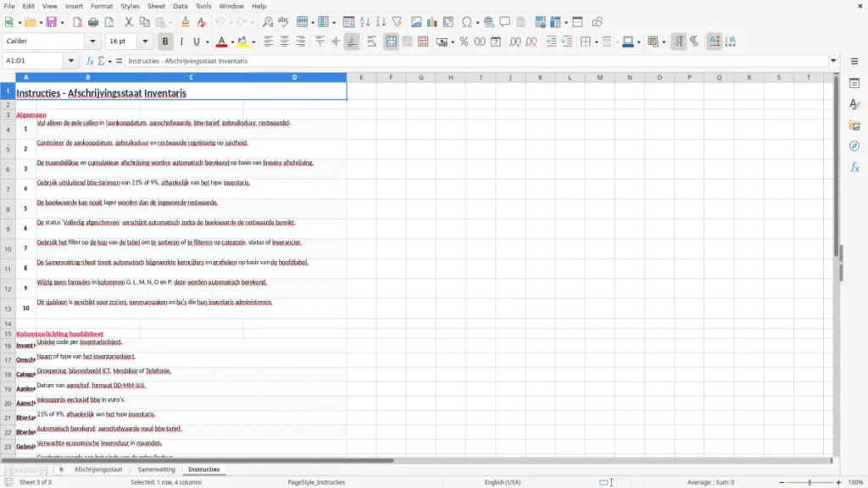The width and height of the screenshot is (868, 488).
Task: Insert special character omega icon
Action: [467, 22]
